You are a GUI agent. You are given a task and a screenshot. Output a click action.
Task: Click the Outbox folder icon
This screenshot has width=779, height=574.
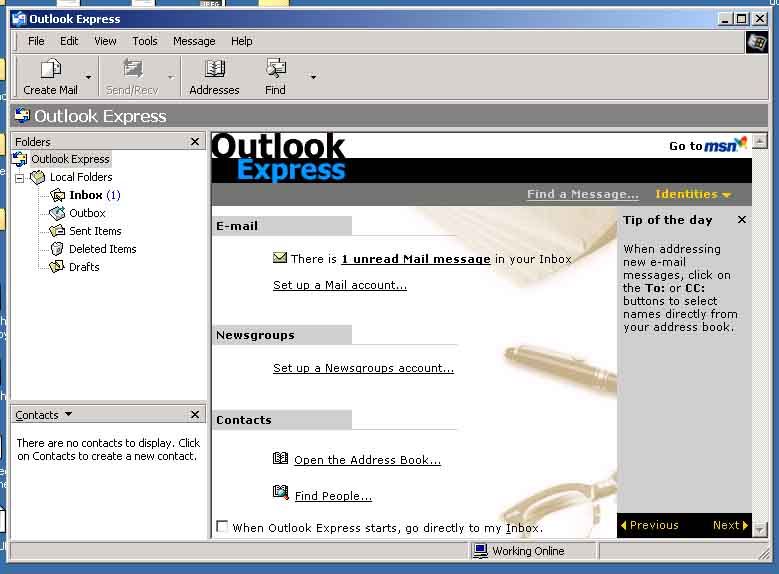coord(58,213)
